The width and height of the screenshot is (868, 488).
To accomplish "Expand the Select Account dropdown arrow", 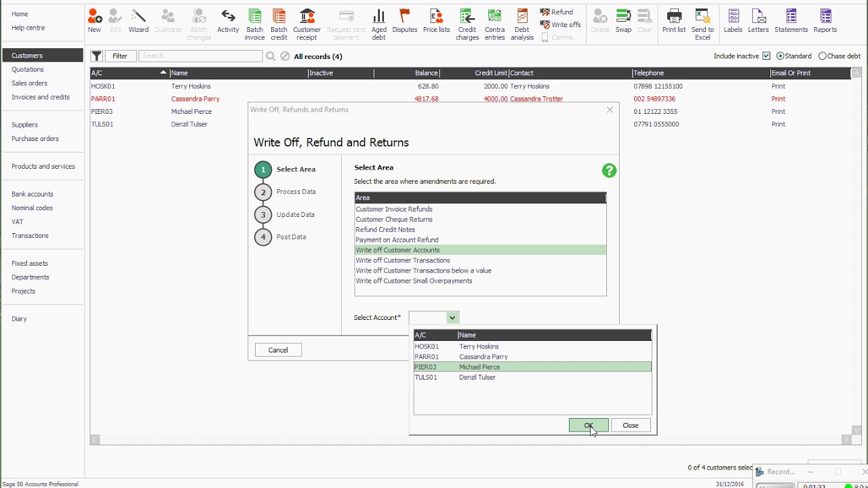I will (x=452, y=318).
